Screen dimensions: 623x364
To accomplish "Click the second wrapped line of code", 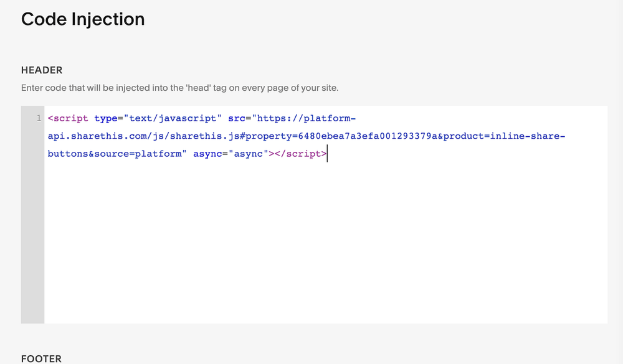I will point(305,136).
